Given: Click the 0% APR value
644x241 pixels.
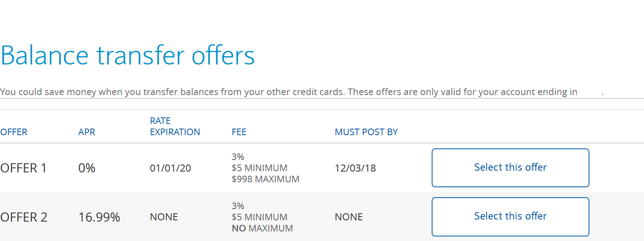Looking at the screenshot, I should point(87,168).
